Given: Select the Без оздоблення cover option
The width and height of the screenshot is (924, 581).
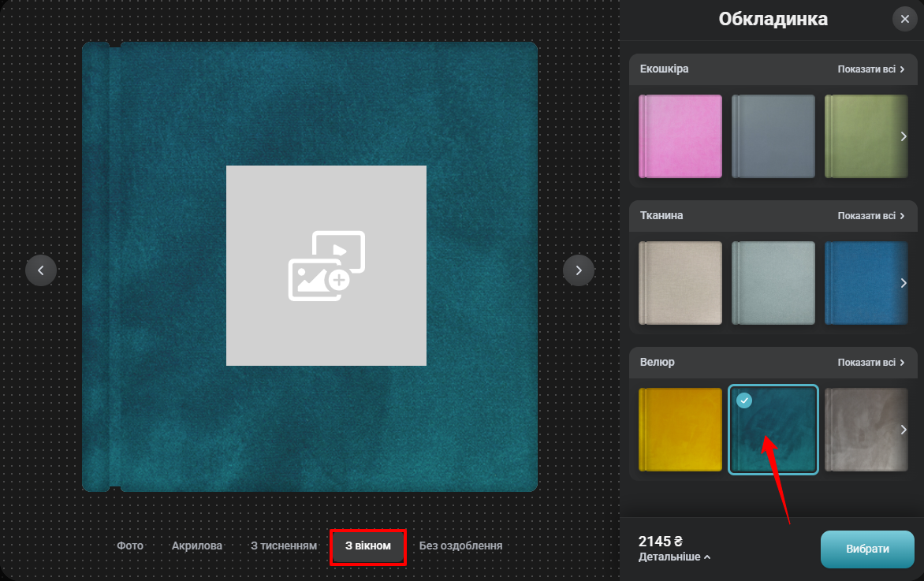Looking at the screenshot, I should tap(460, 546).
